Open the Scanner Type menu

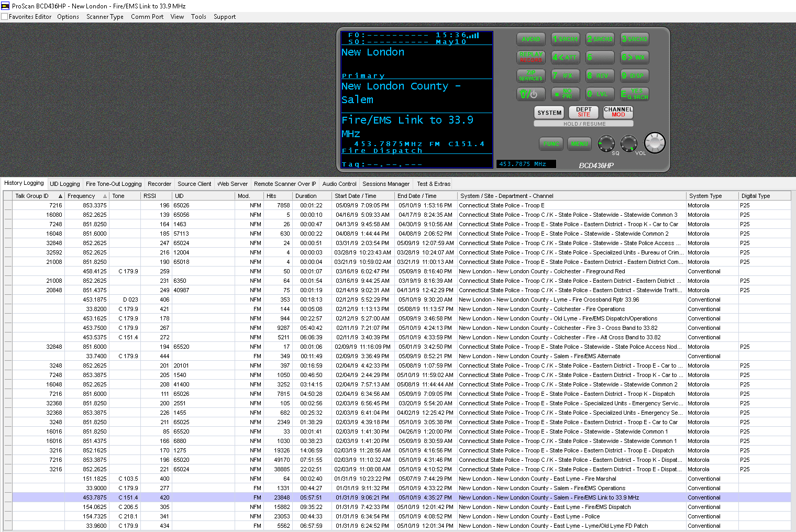[105, 17]
